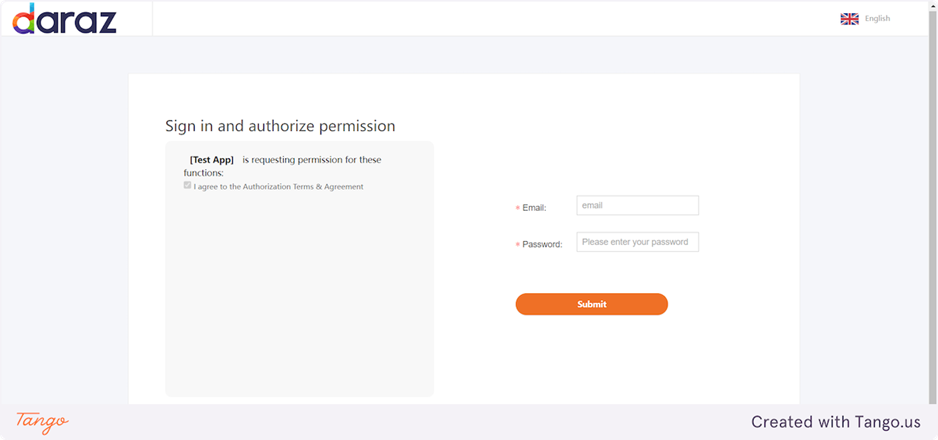Open the Created with Tango.us link
938x440 pixels.
835,422
